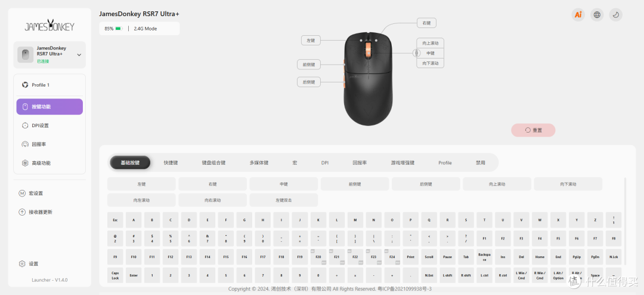Click the 重置 reset button
The image size is (644, 295).
click(x=533, y=130)
